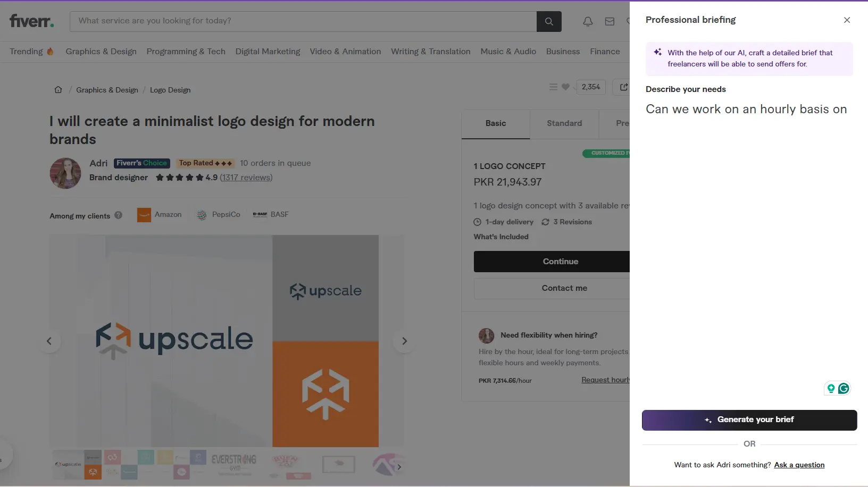Open the Graphics & Design category menu
The width and height of the screenshot is (868, 487).
click(x=101, y=52)
